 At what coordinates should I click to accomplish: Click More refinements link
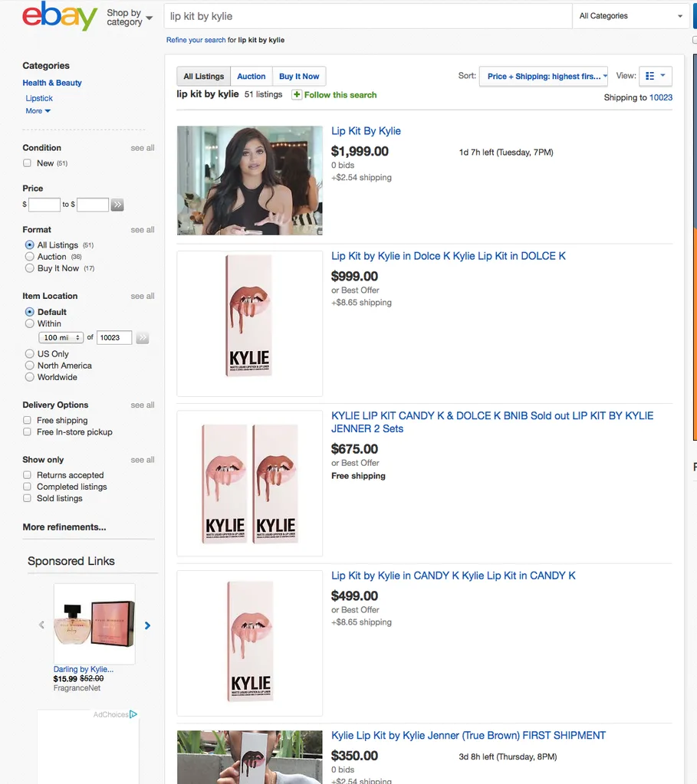pyautogui.click(x=64, y=527)
